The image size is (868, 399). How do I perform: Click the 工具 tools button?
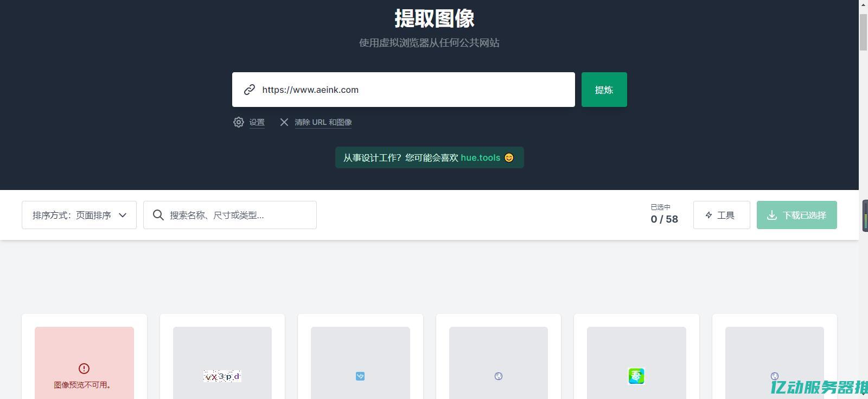pyautogui.click(x=722, y=215)
